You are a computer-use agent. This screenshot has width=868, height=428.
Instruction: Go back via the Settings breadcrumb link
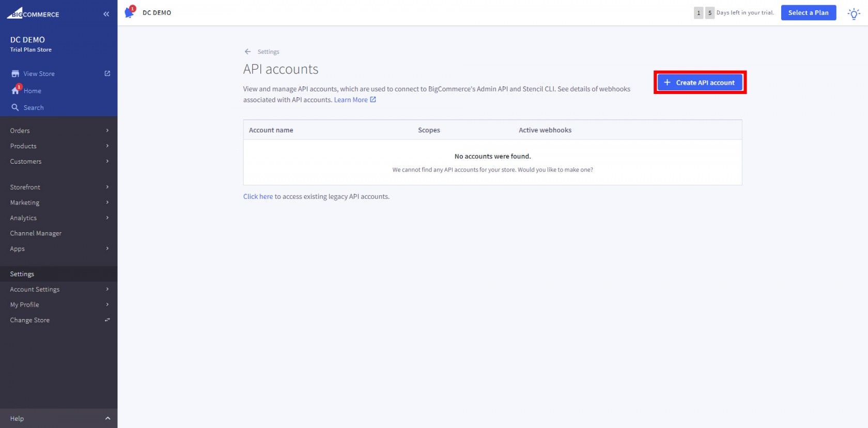268,52
